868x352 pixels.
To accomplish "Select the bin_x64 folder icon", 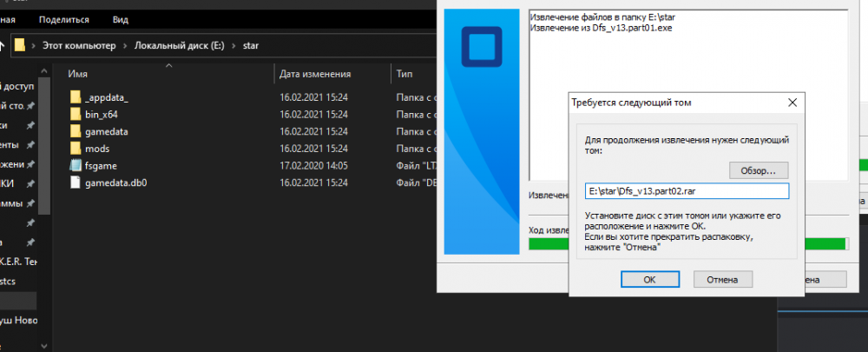I will tap(76, 115).
